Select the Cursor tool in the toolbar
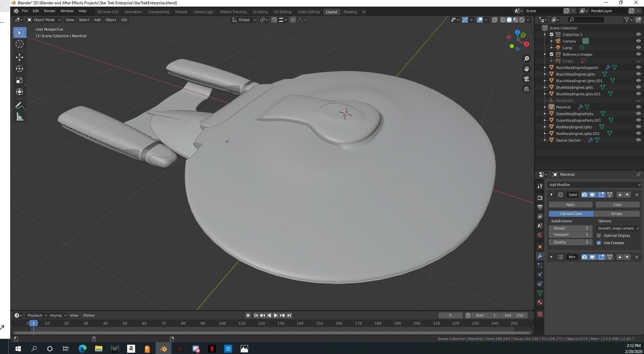644x354 pixels. click(19, 44)
